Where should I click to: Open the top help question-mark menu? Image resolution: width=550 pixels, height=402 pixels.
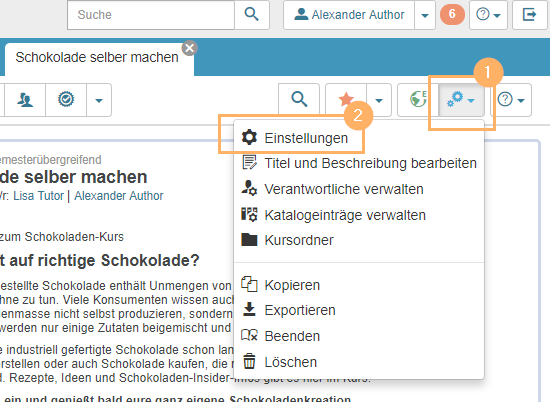tap(488, 15)
